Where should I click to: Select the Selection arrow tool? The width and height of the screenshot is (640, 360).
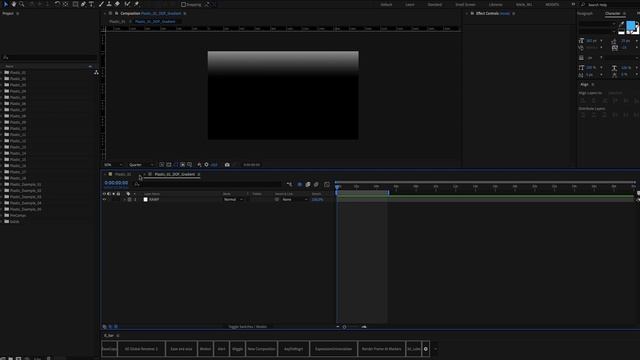[x=5, y=4]
